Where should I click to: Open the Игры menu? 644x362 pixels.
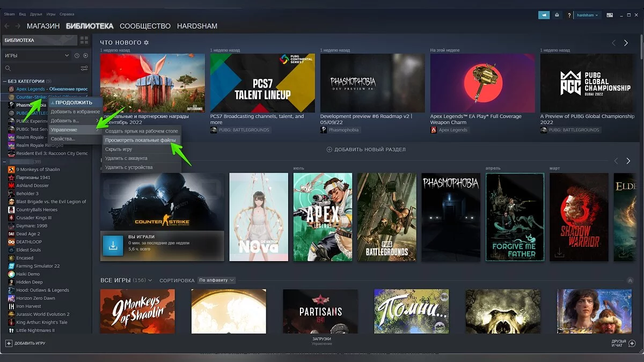(x=51, y=13)
